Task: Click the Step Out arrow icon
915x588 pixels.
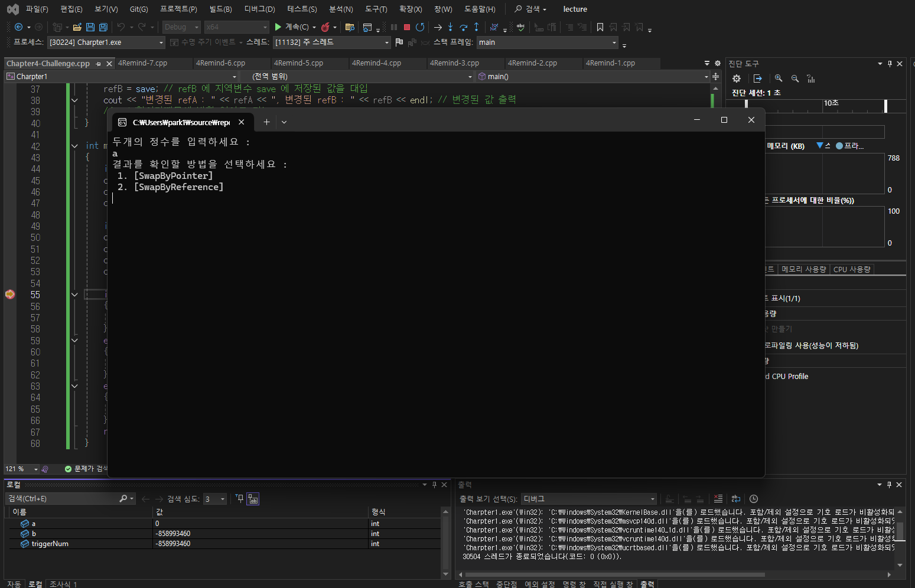Action: [476, 27]
